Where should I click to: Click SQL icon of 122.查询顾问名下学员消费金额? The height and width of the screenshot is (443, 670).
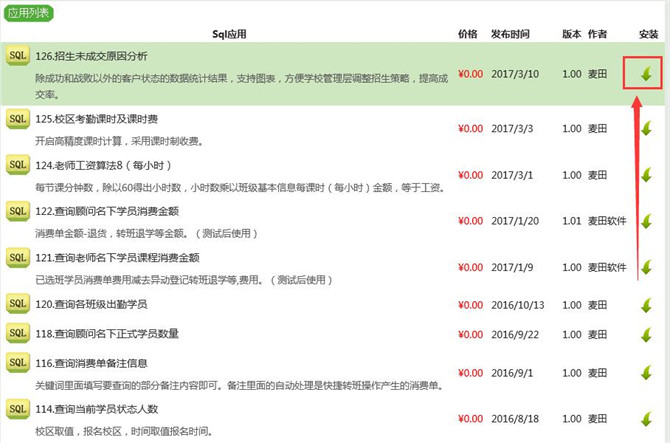(x=18, y=211)
